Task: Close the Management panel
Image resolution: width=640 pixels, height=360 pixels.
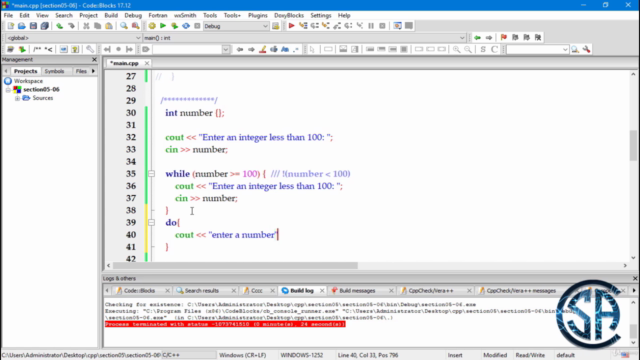Action: pos(94,60)
